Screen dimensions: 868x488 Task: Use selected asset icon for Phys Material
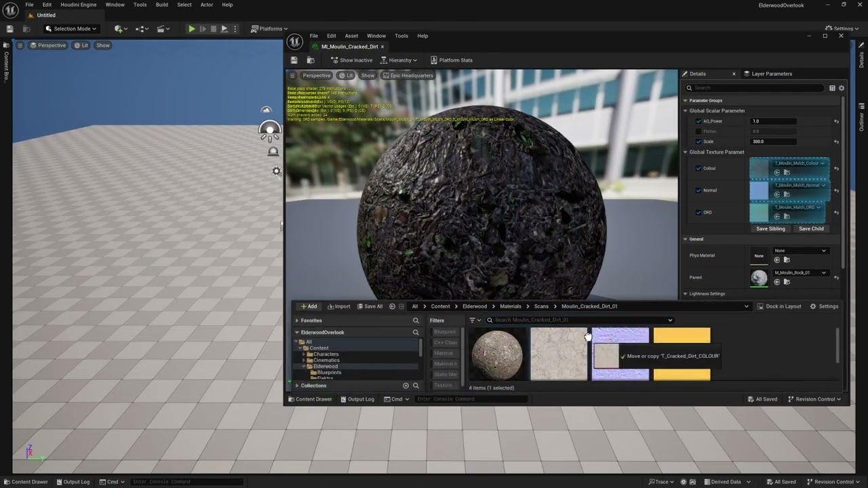776,260
